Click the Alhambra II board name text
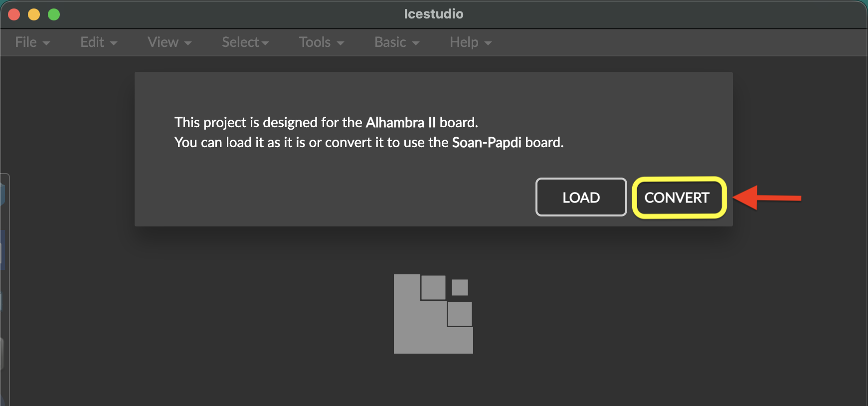Viewport: 868px width, 406px height. [401, 122]
